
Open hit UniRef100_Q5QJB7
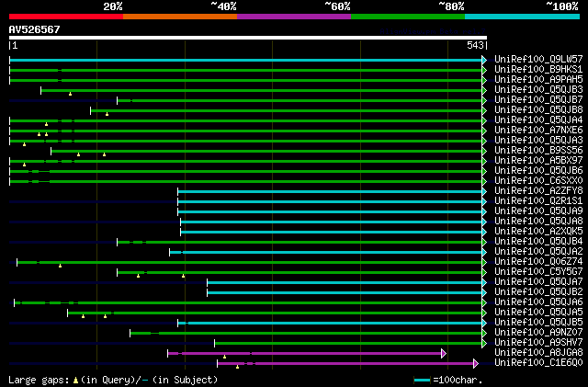point(538,100)
